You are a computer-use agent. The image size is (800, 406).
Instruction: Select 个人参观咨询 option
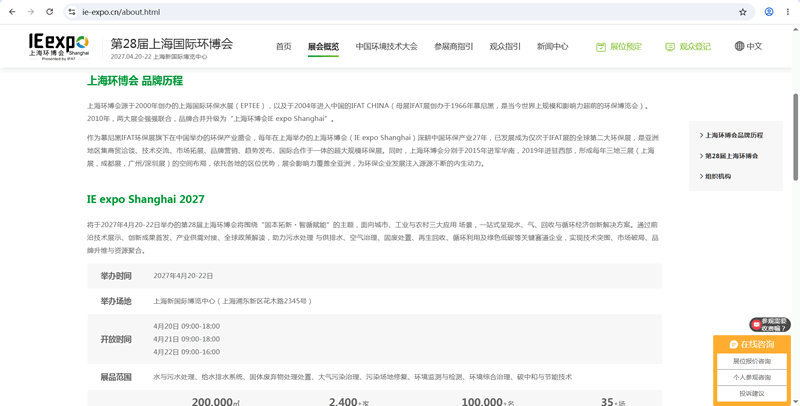pos(752,377)
